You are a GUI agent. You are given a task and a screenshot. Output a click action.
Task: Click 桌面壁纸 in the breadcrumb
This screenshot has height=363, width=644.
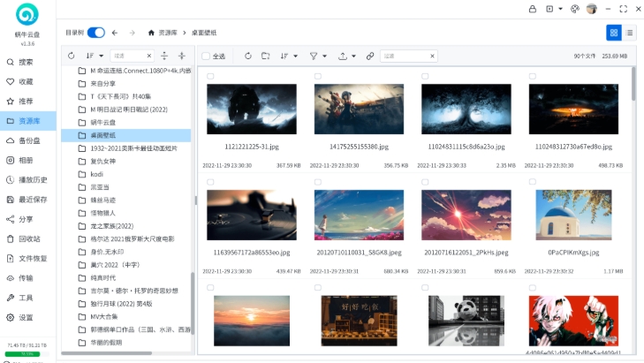(204, 33)
